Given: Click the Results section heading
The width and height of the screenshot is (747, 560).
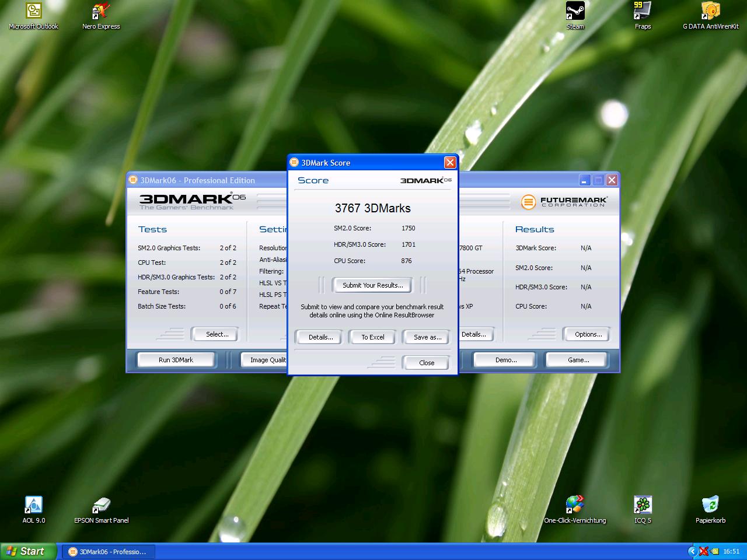Looking at the screenshot, I should pos(535,229).
